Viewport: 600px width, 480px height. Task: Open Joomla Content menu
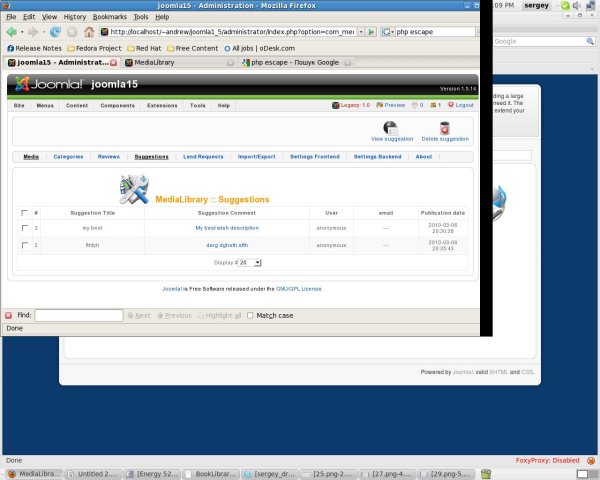click(x=77, y=105)
